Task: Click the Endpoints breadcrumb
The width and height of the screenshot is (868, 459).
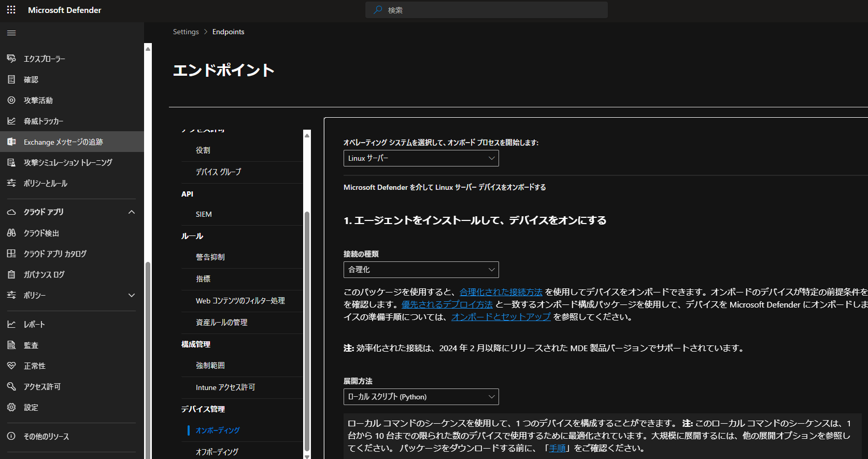Action: click(228, 32)
